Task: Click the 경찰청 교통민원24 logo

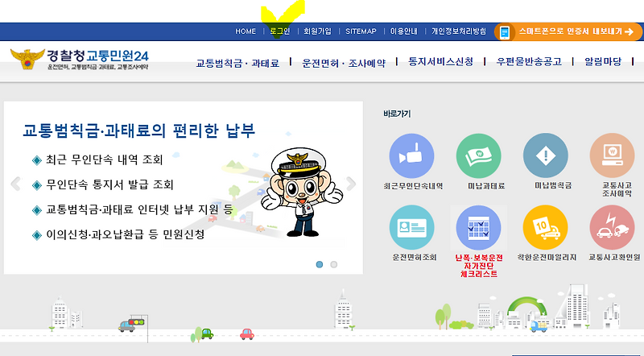Action: 80,59
